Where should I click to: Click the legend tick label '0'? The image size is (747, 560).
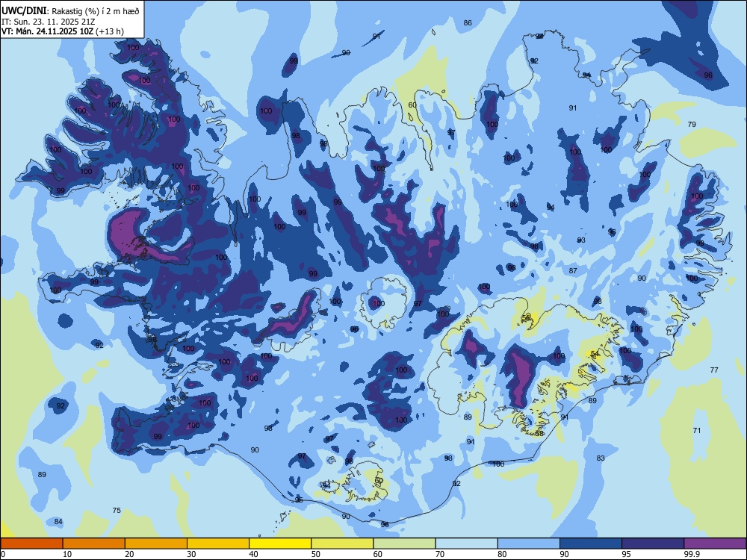point(3,554)
